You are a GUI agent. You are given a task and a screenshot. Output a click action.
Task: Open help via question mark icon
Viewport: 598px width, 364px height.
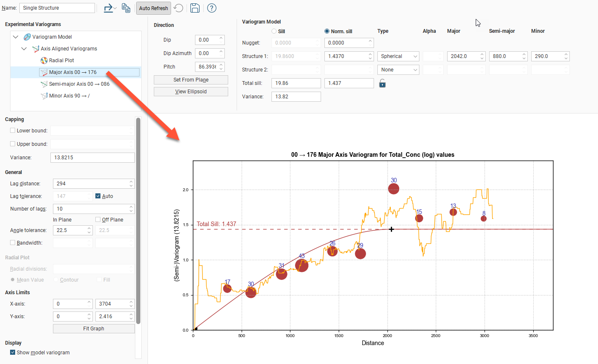click(x=212, y=8)
